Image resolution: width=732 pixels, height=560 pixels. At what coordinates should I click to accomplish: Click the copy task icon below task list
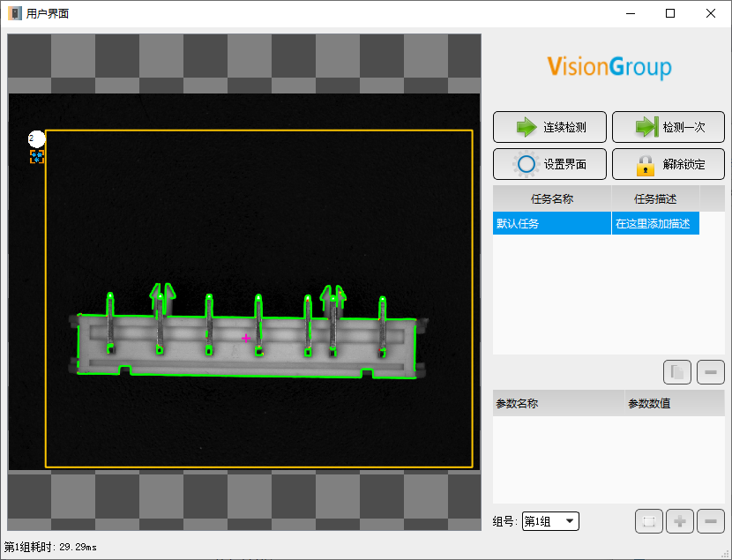(677, 372)
